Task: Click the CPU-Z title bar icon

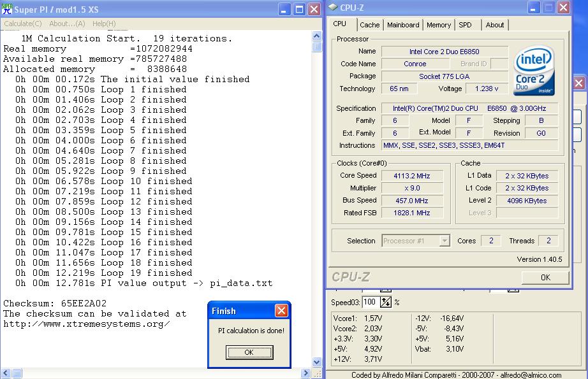Action: pos(333,8)
